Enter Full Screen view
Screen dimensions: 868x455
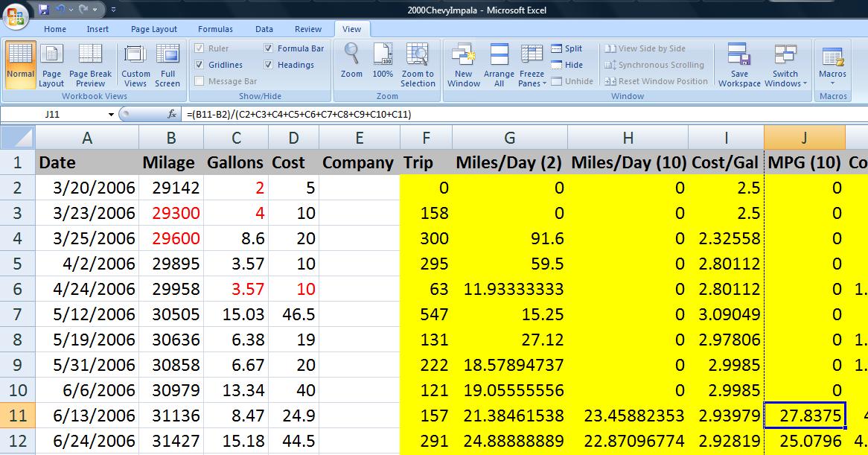[167, 65]
